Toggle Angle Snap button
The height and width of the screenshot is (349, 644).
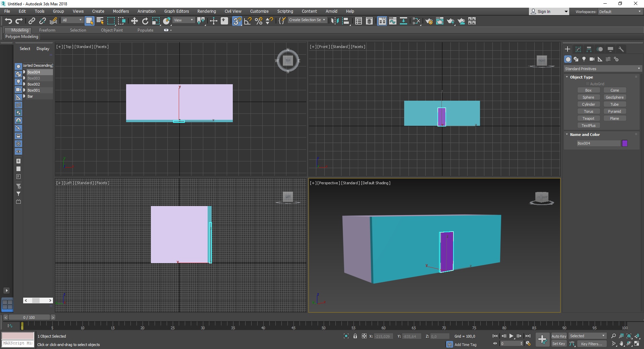248,21
